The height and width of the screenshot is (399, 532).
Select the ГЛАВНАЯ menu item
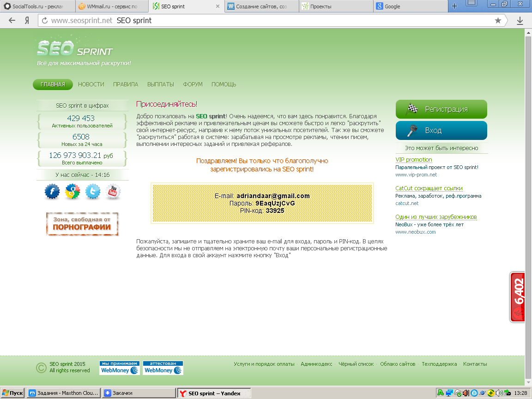tap(53, 85)
